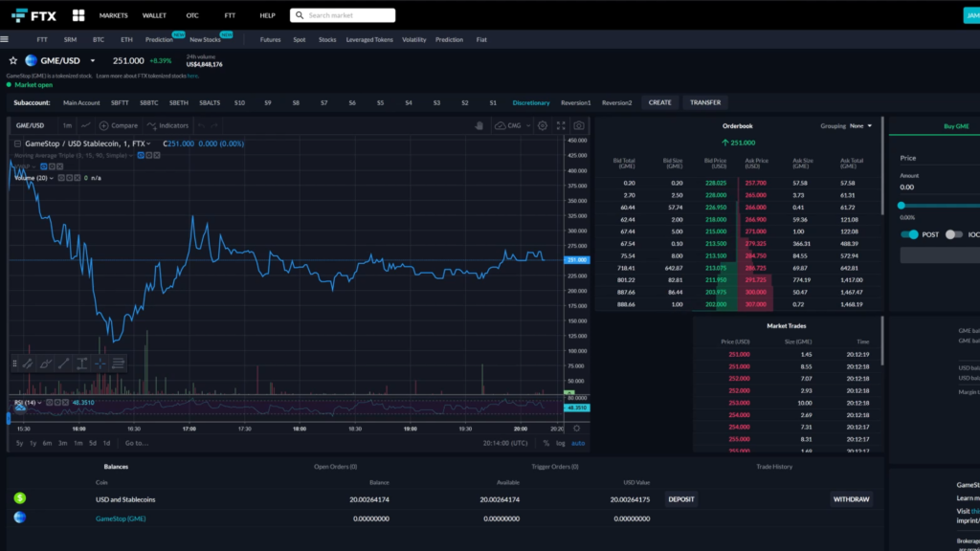Click the first drawing toolbar pencil icon
The width and height of the screenshot is (980, 551).
tap(28, 363)
